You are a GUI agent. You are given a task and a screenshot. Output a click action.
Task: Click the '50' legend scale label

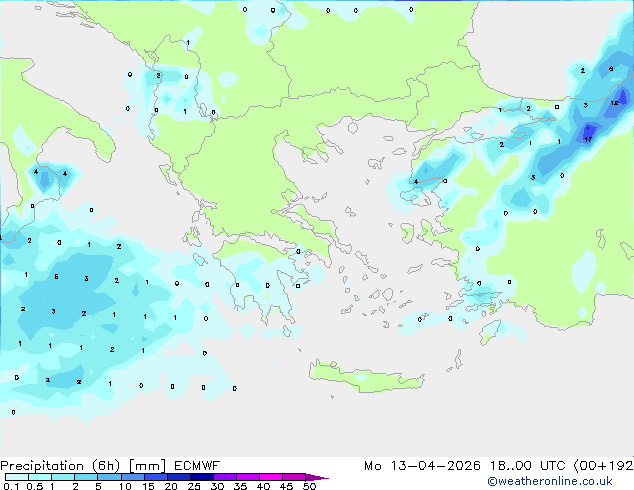(x=310, y=486)
